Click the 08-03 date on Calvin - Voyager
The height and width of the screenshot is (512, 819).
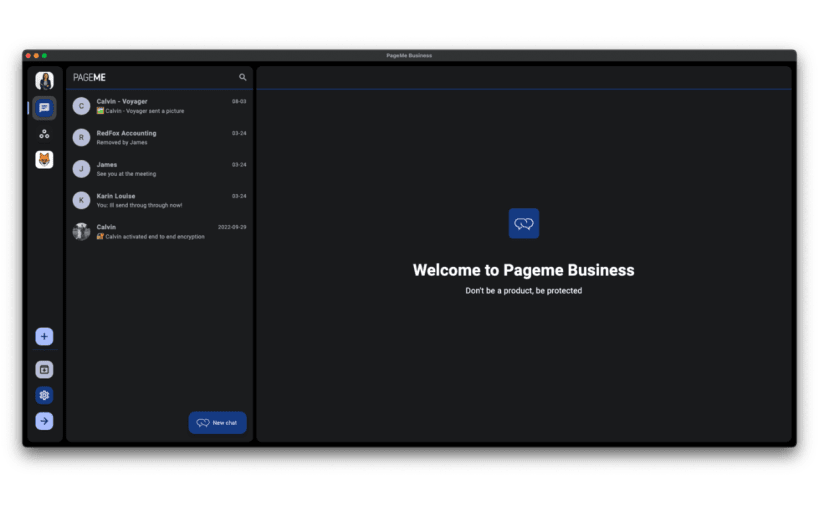(x=239, y=102)
